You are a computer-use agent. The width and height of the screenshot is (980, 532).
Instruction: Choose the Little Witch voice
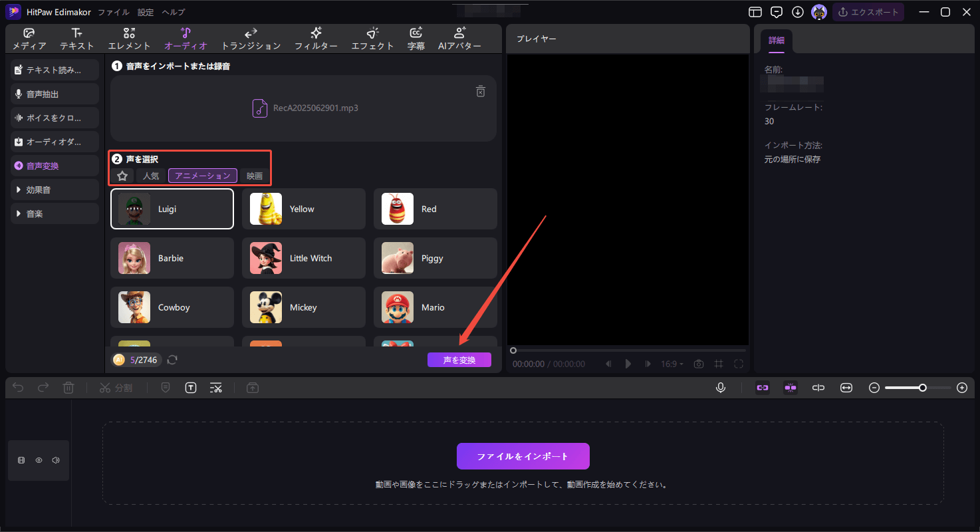[x=304, y=258]
